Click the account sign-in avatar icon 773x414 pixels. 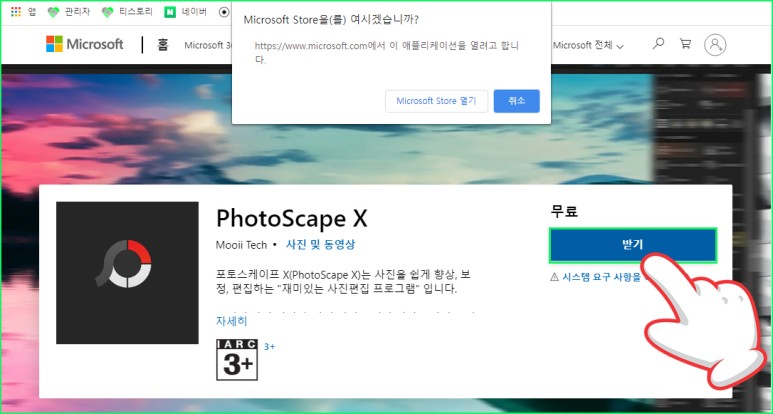coord(715,45)
